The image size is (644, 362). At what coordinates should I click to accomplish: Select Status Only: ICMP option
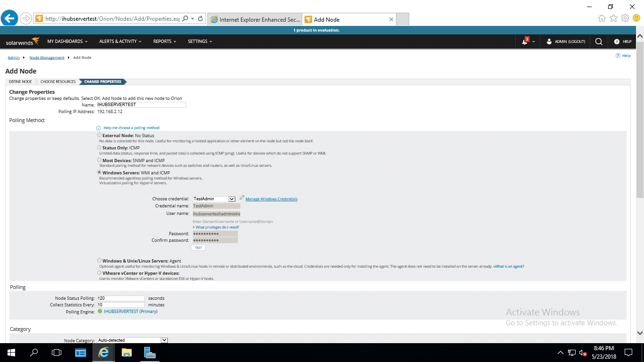(99, 148)
